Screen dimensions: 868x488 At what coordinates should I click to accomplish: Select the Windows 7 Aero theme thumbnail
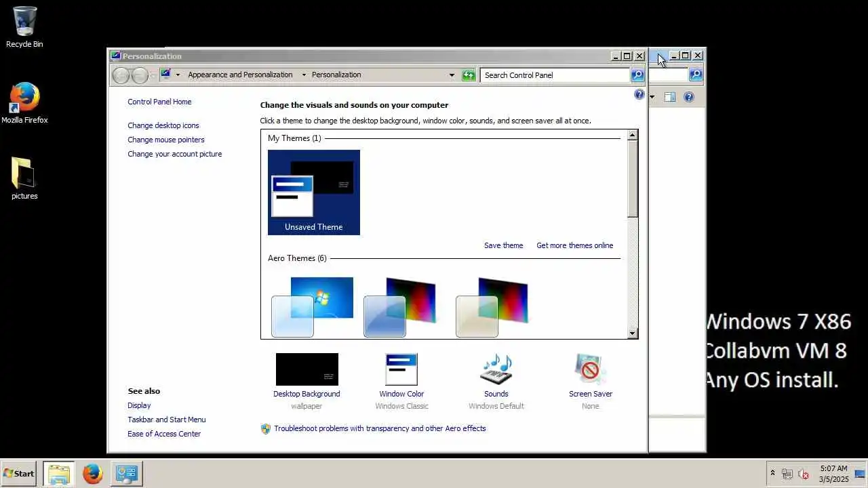(x=313, y=306)
